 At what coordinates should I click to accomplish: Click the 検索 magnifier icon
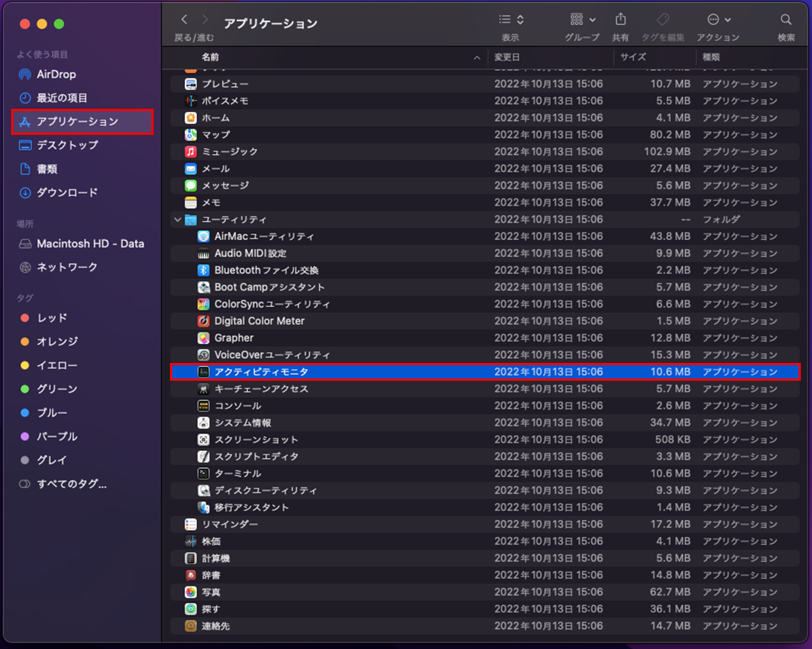(786, 19)
